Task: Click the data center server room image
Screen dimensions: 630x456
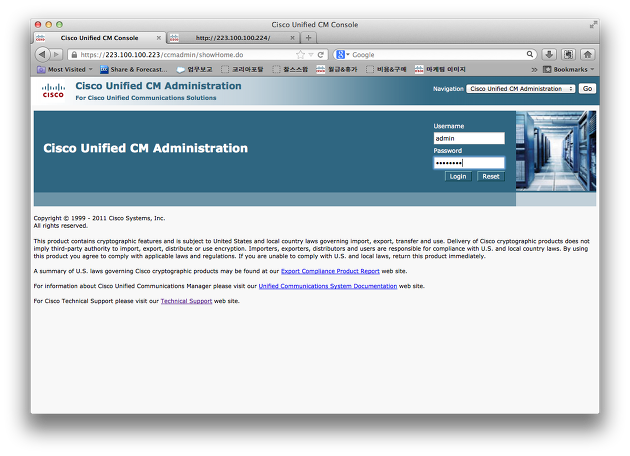Action: tap(556, 151)
